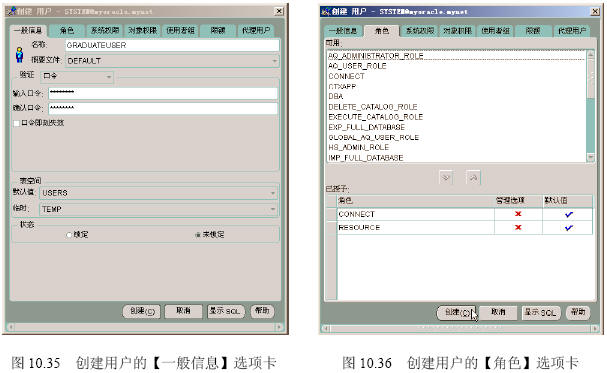Image resolution: width=607 pixels, height=373 pixels.
Task: Select the 未锁定 radio button
Action: pyautogui.click(x=198, y=234)
